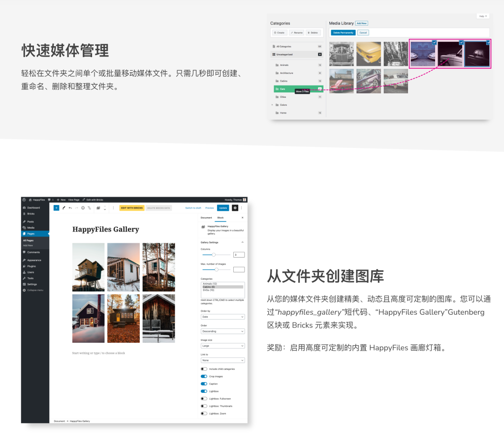Click the block mover up/down arrows

click(x=105, y=208)
